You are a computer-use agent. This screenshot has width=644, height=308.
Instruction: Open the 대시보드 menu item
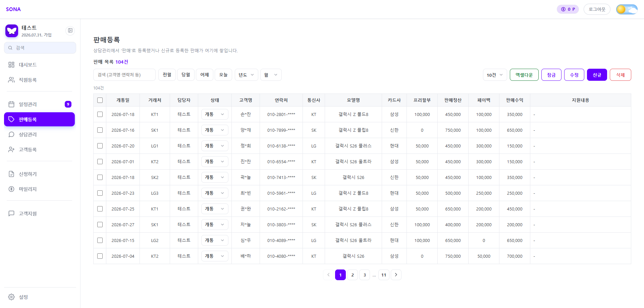pos(40,65)
